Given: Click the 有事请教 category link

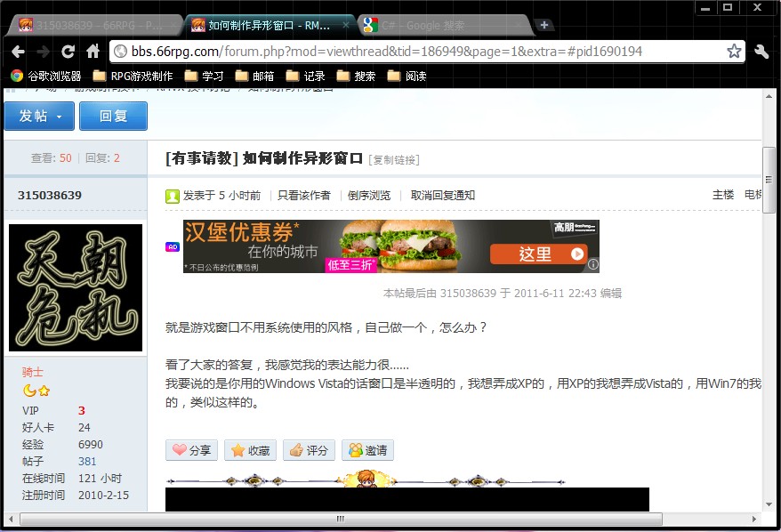Looking at the screenshot, I should point(202,158).
